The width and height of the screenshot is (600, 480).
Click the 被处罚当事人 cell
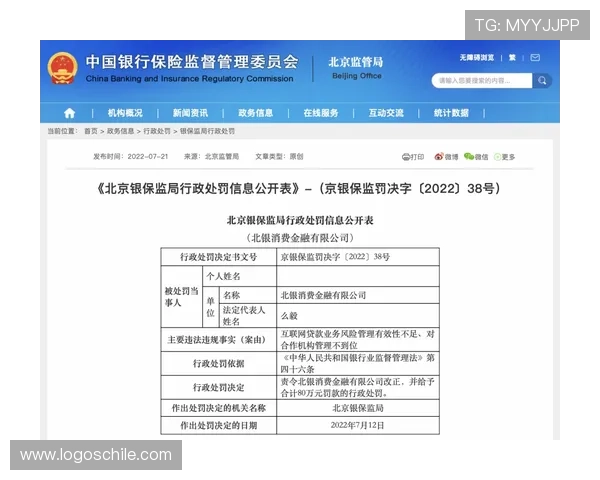[182, 297]
